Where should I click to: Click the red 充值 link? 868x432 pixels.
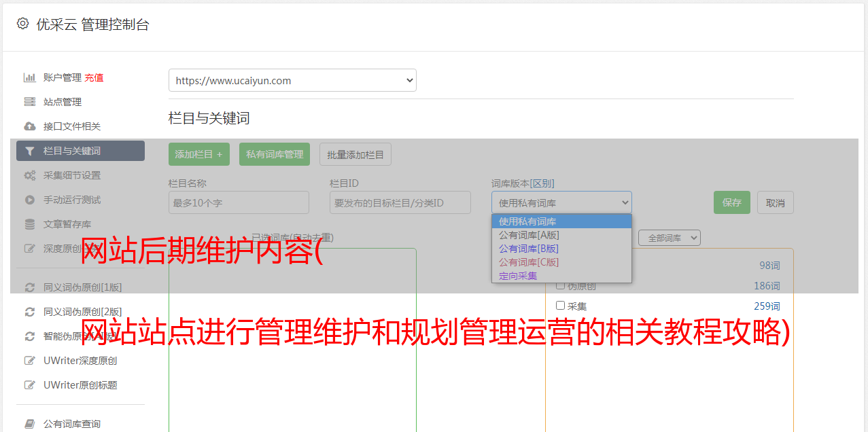(x=94, y=77)
